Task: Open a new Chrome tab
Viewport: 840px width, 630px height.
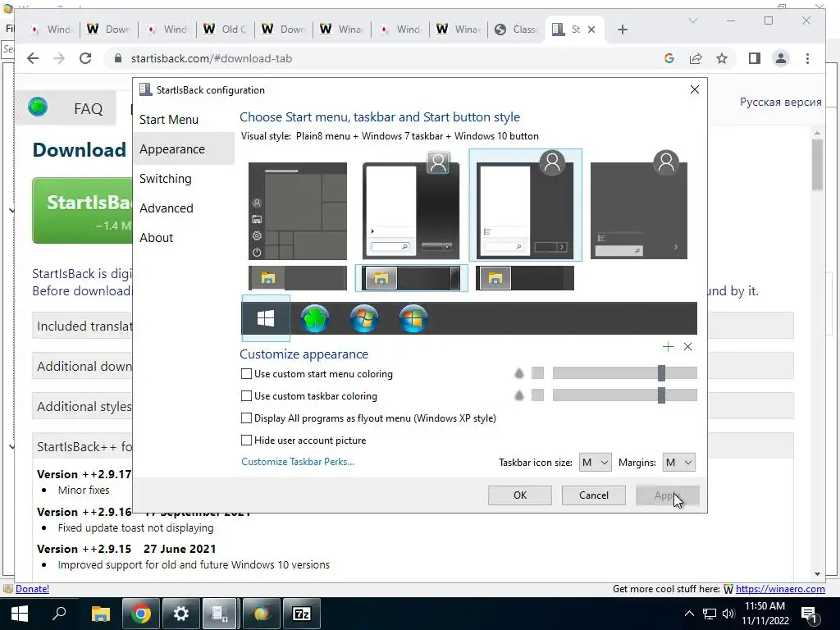Action: (622, 30)
